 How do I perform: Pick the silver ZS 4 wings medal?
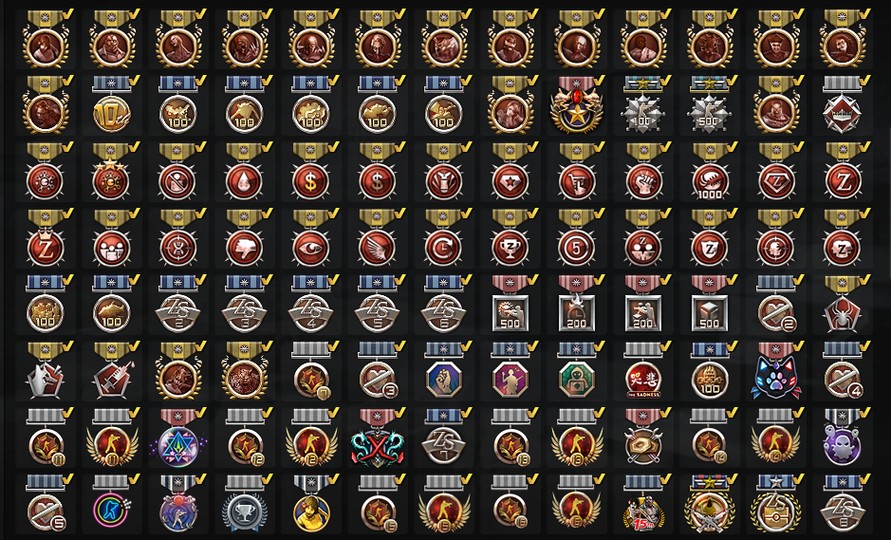[x=311, y=305]
